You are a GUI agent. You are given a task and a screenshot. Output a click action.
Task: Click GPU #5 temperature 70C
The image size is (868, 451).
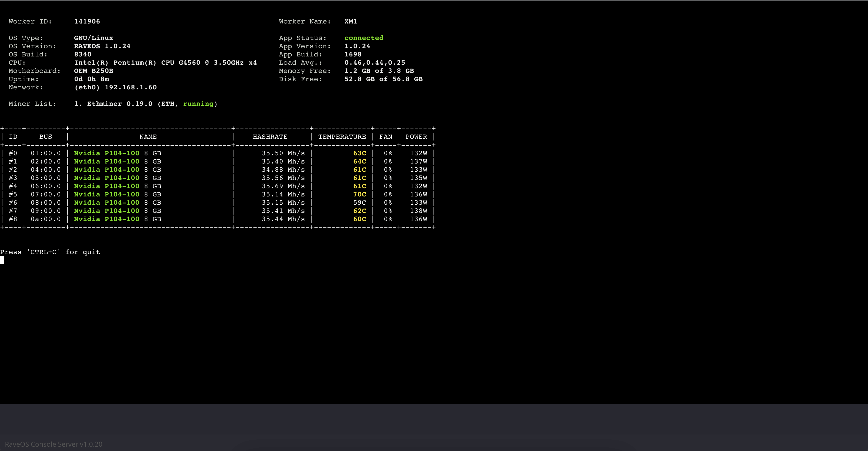tap(359, 194)
